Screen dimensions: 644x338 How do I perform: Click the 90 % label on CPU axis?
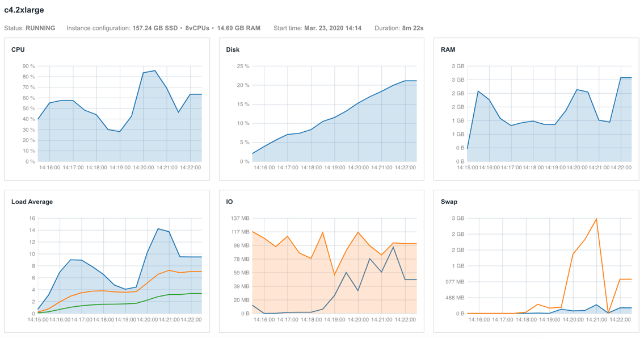(x=29, y=66)
